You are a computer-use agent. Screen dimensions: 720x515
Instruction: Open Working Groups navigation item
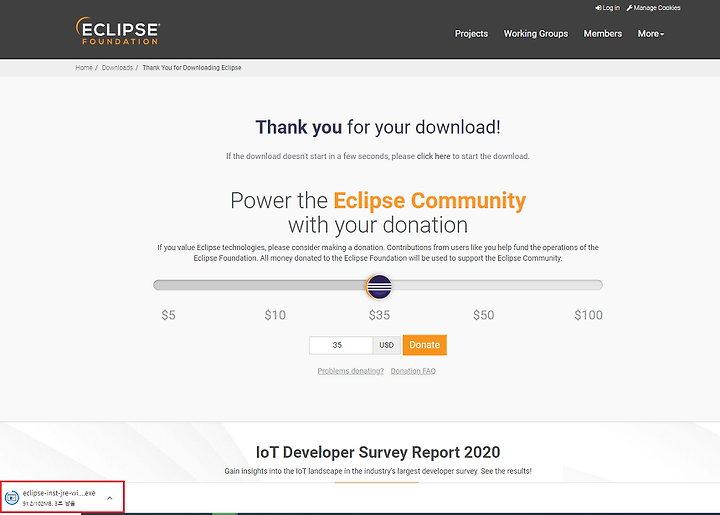[536, 34]
